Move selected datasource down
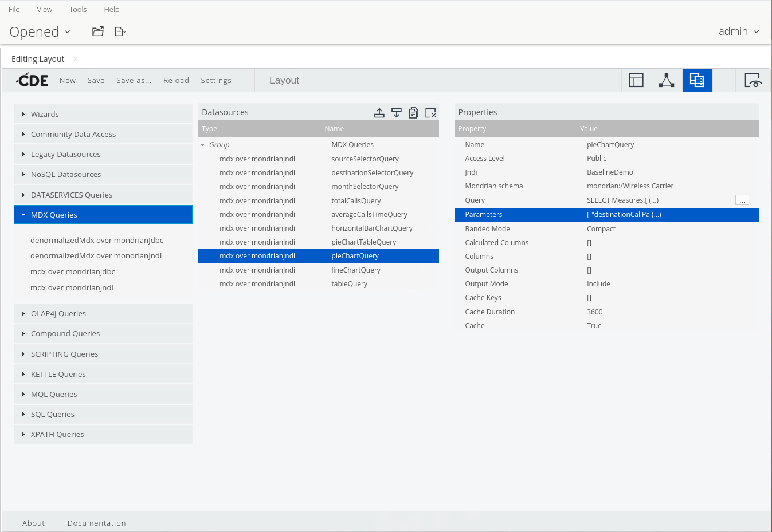 tap(397, 113)
